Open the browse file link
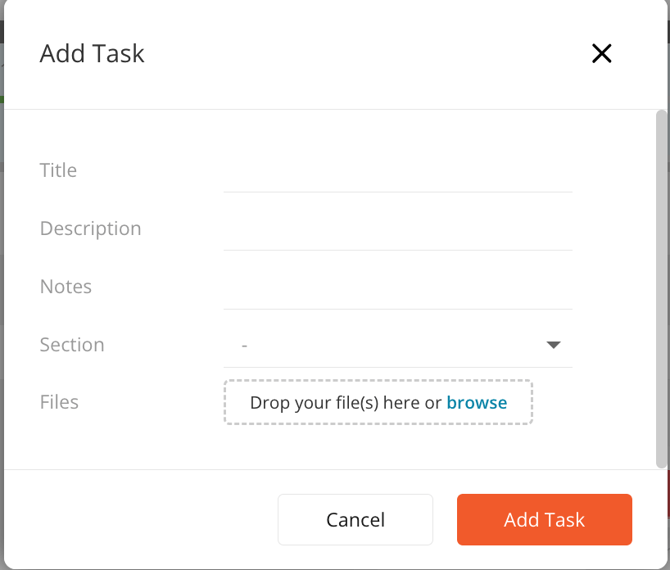670x570 pixels. point(477,403)
